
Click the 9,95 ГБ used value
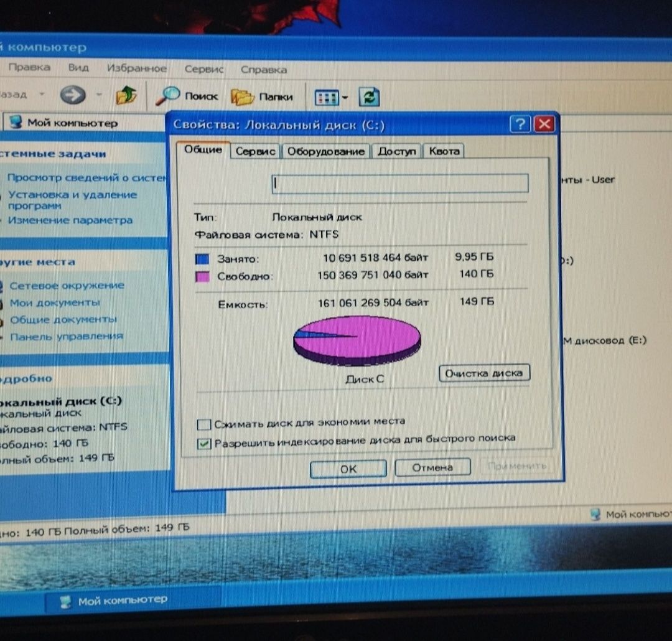point(474,256)
